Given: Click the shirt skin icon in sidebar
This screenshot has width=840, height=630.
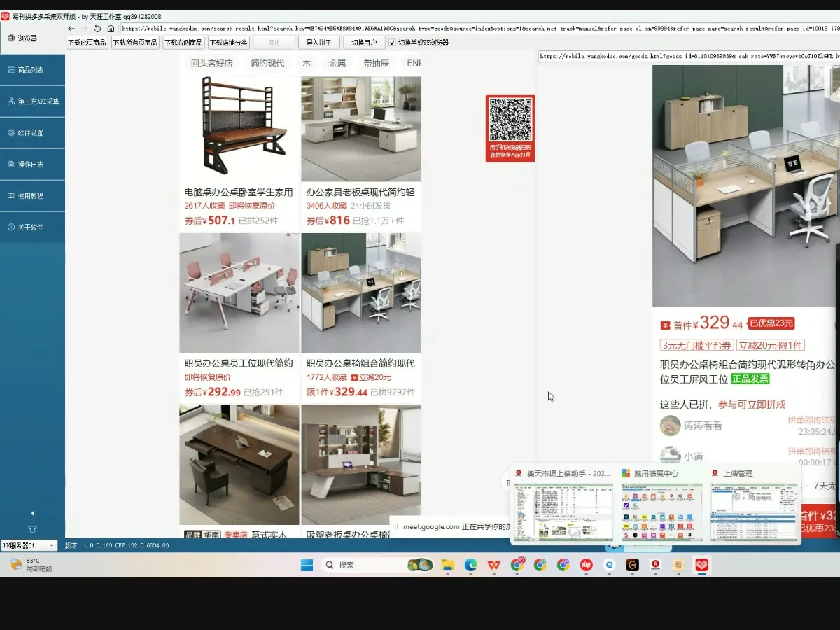Looking at the screenshot, I should 32,529.
